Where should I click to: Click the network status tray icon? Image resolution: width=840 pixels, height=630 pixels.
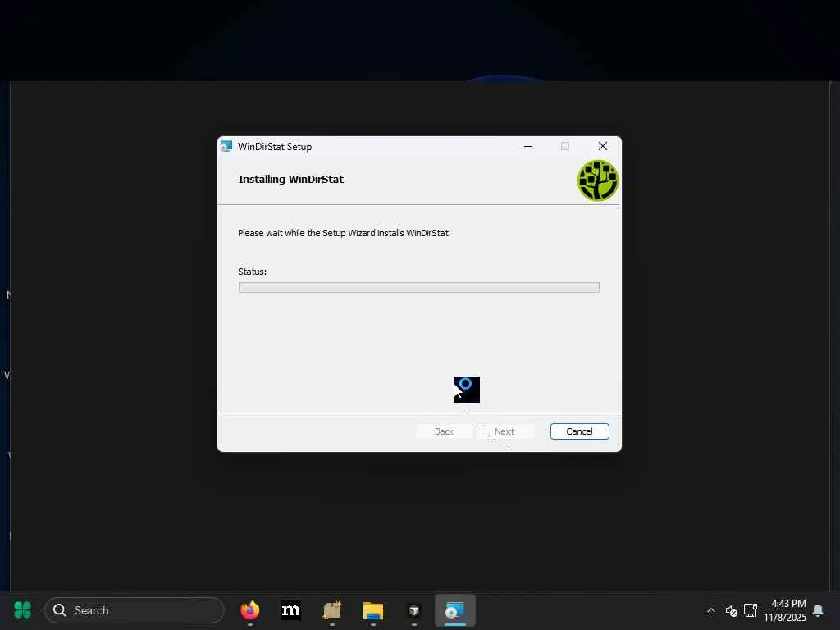751,610
